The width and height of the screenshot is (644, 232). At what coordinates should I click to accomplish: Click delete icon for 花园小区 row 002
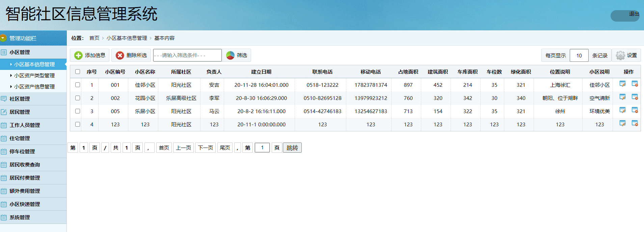[x=635, y=97]
